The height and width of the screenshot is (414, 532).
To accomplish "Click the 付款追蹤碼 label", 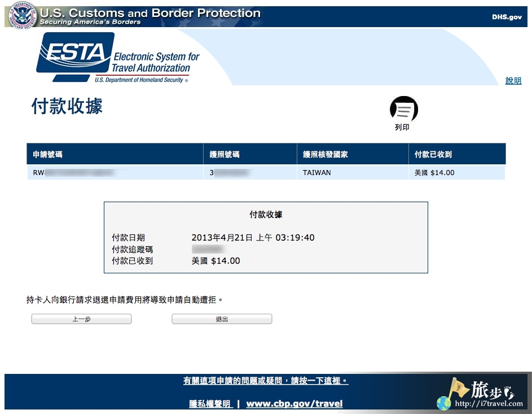I will click(x=133, y=249).
